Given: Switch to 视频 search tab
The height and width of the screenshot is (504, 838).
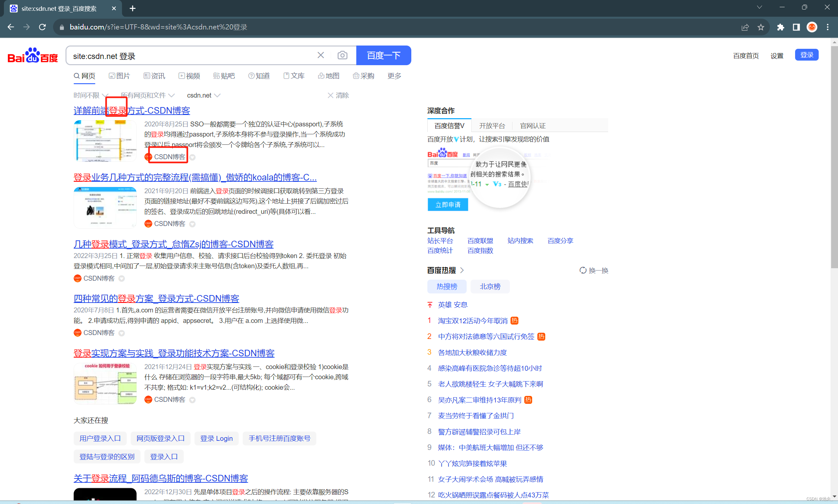Looking at the screenshot, I should tap(190, 76).
